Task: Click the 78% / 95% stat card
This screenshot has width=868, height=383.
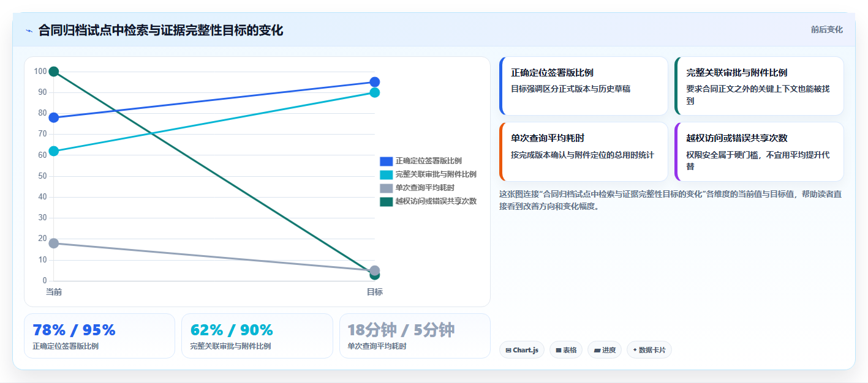Action: (99, 336)
